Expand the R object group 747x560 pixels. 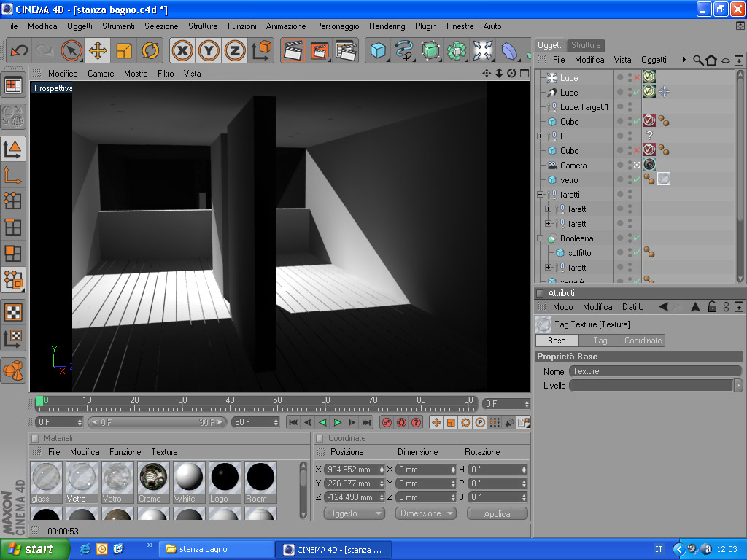point(541,136)
